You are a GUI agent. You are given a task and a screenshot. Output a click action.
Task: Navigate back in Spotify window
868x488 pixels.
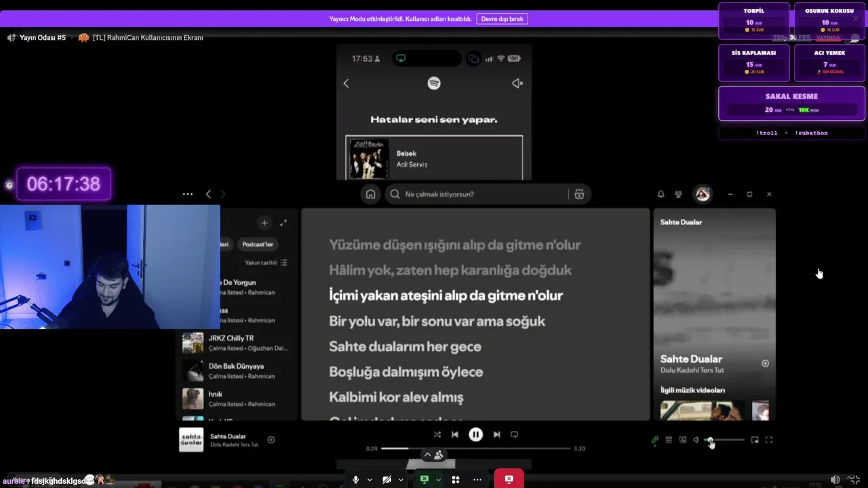[208, 194]
